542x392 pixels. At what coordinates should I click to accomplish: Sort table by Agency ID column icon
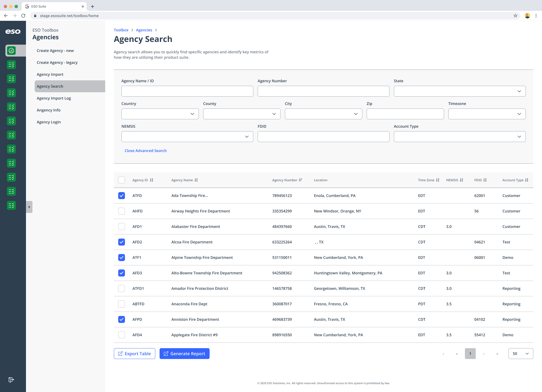pyautogui.click(x=151, y=180)
